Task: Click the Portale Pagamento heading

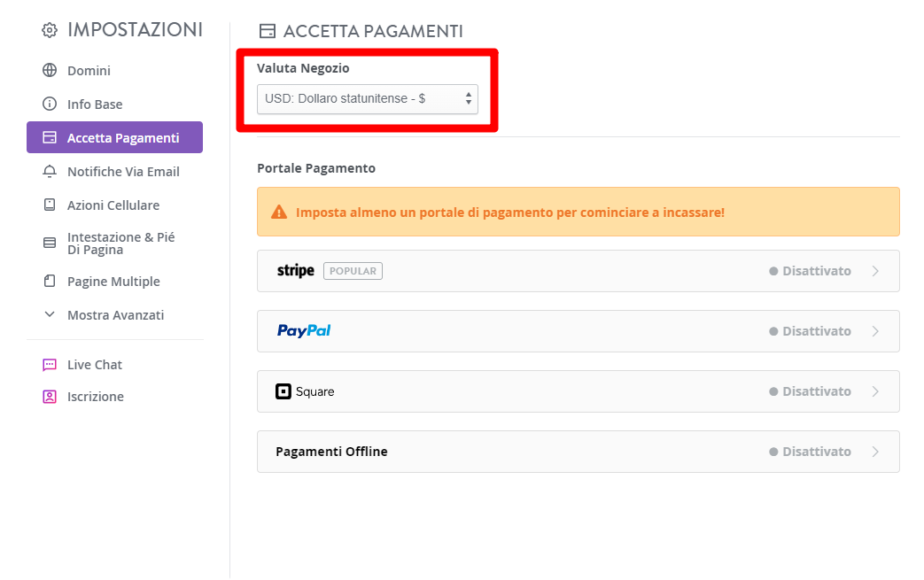Action: pyautogui.click(x=316, y=168)
